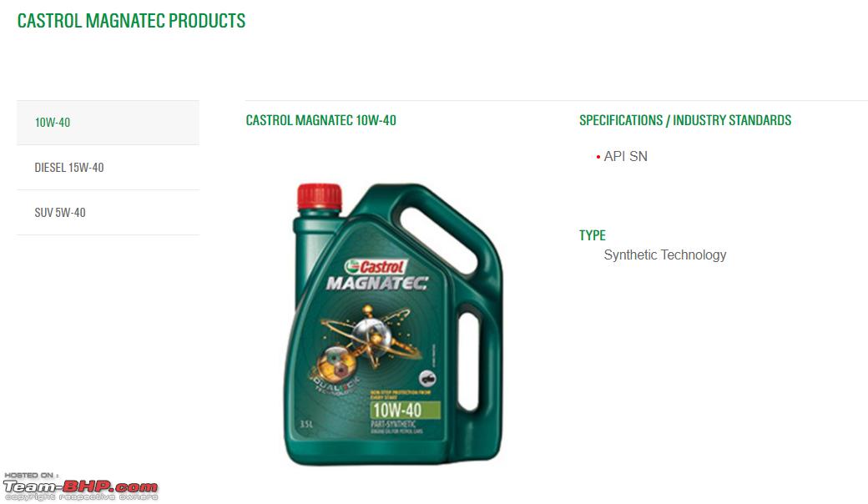Select the 10W-40 product tab
The width and height of the screenshot is (868, 504).
tap(108, 123)
